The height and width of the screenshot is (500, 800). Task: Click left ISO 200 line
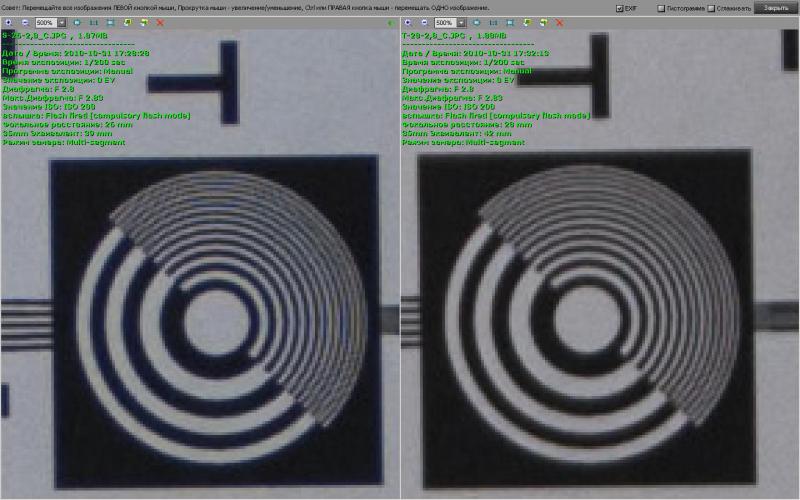pos(48,107)
